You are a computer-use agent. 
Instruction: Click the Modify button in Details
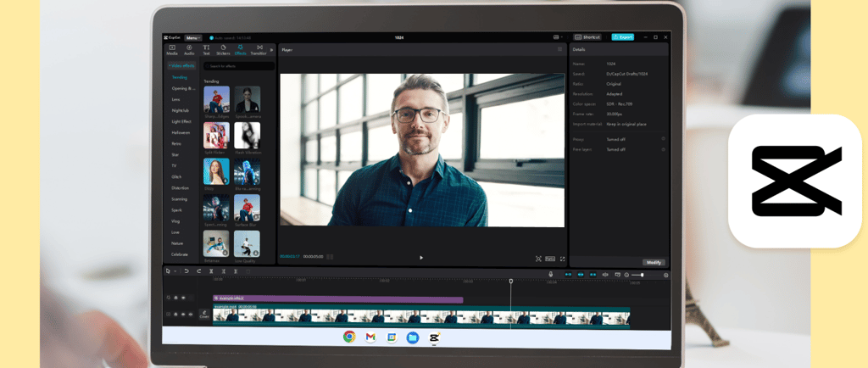pos(654,263)
